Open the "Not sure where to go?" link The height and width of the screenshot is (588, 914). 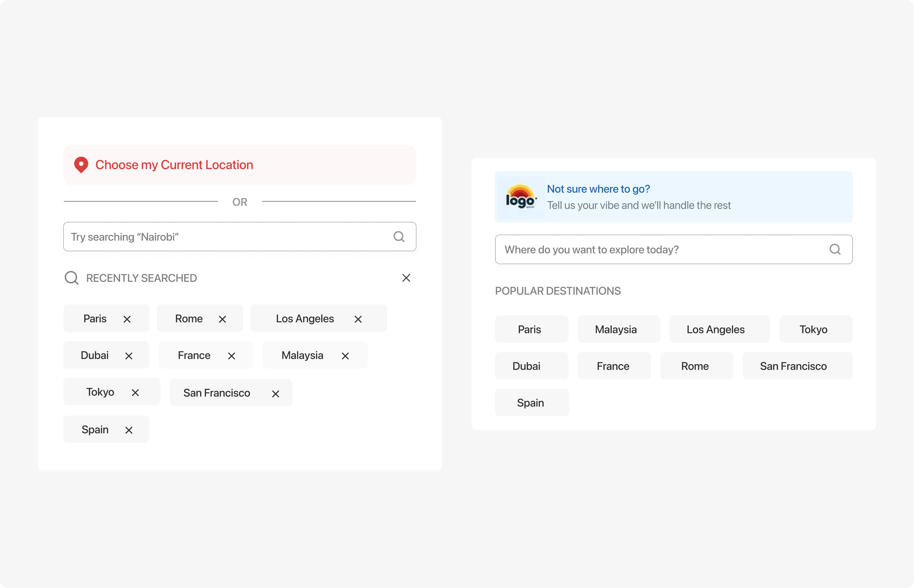[598, 189]
